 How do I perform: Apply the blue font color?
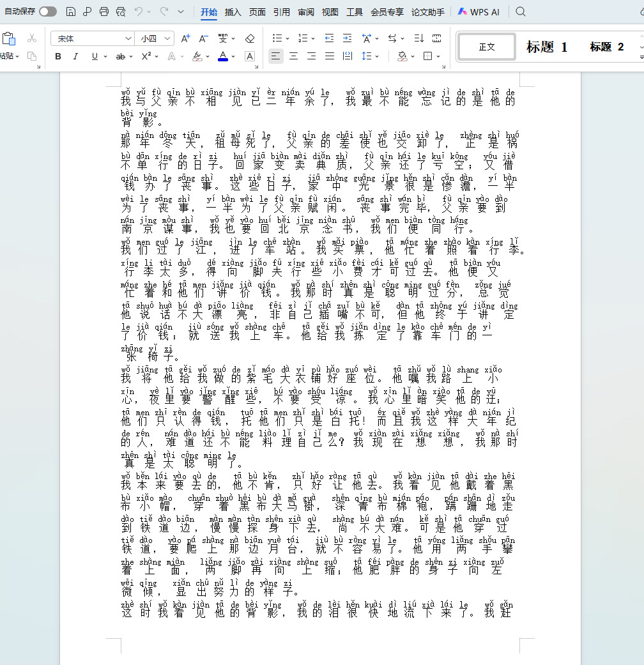pyautogui.click(x=223, y=56)
